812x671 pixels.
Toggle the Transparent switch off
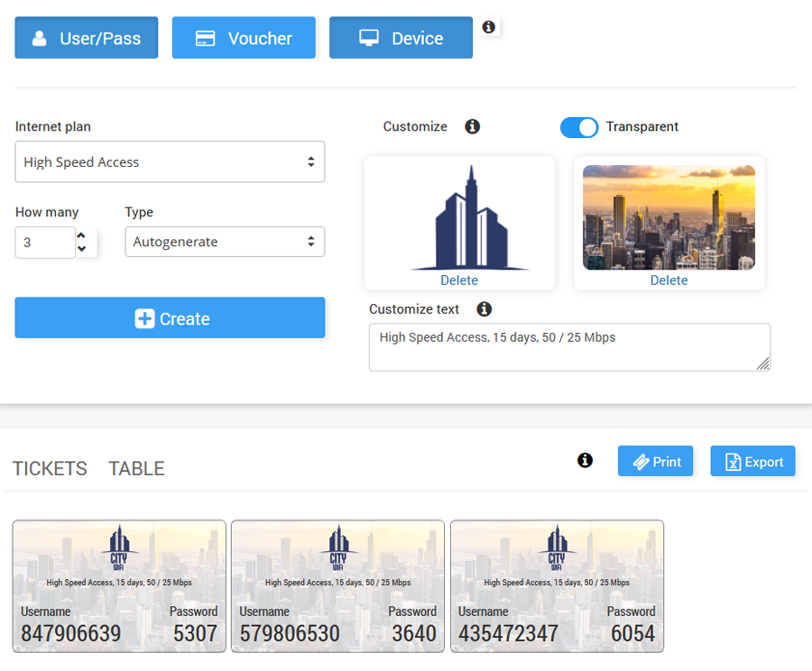pos(579,127)
